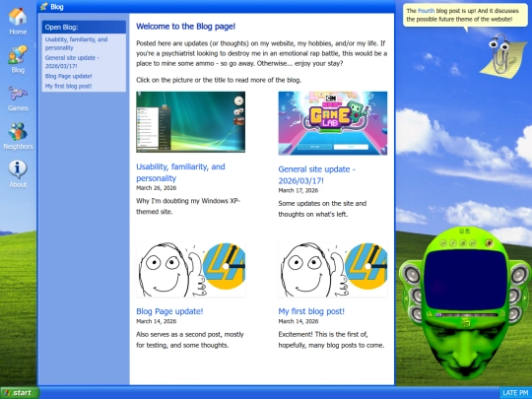Open the Blog desktop icon

click(x=18, y=59)
